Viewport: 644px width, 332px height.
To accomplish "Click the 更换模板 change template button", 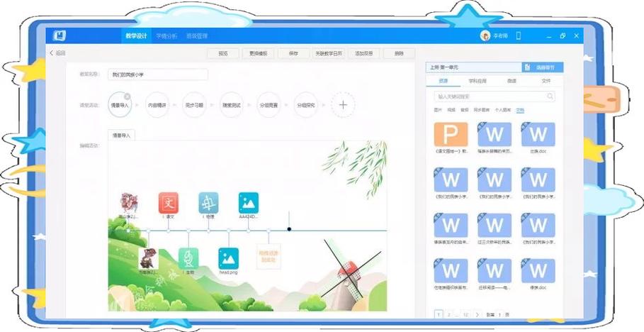I will click(259, 53).
